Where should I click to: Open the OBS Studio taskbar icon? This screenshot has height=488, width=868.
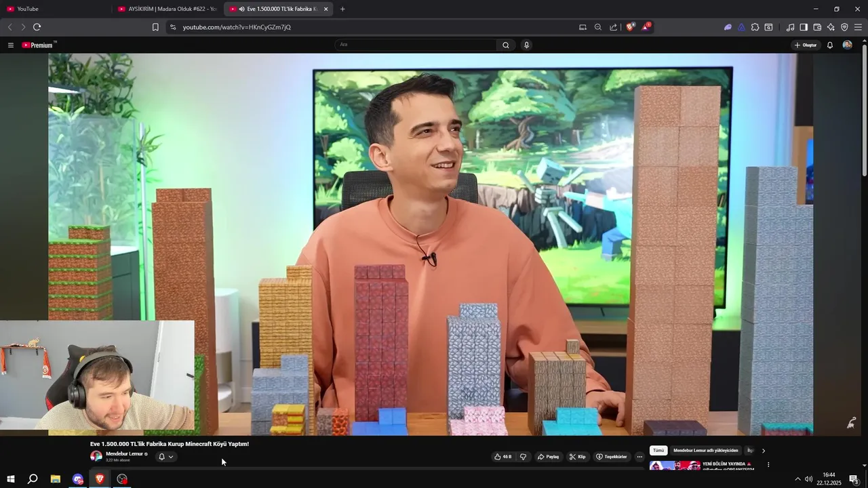pyautogui.click(x=122, y=479)
